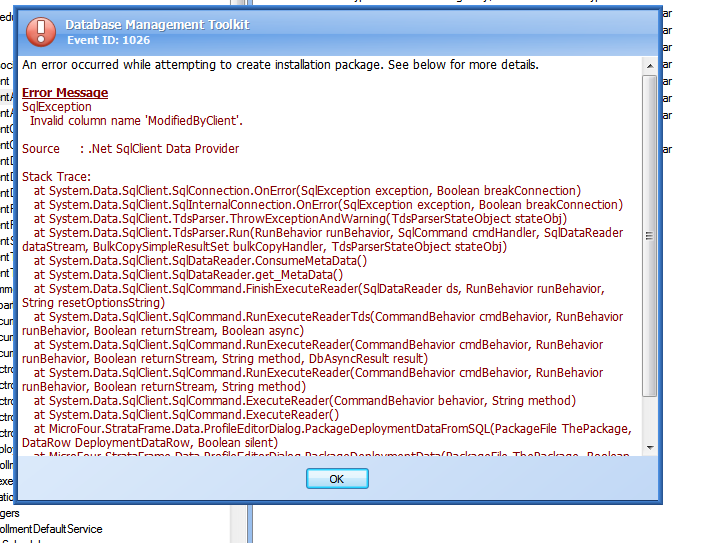Image resolution: width=706 pixels, height=543 pixels.
Task: Click the dialog scrollbar down arrow
Action: (x=649, y=447)
